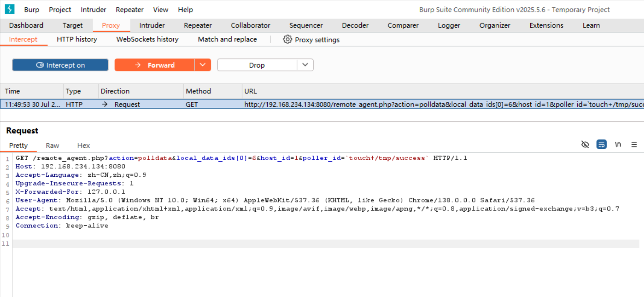Expand the Forward button dropdown arrow
The image size is (644, 297).
(x=203, y=65)
